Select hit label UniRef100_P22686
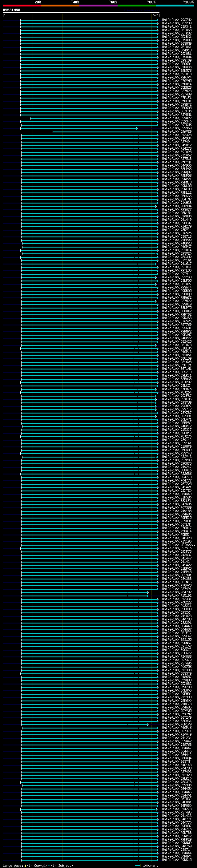197x868 pixels. coord(177,474)
